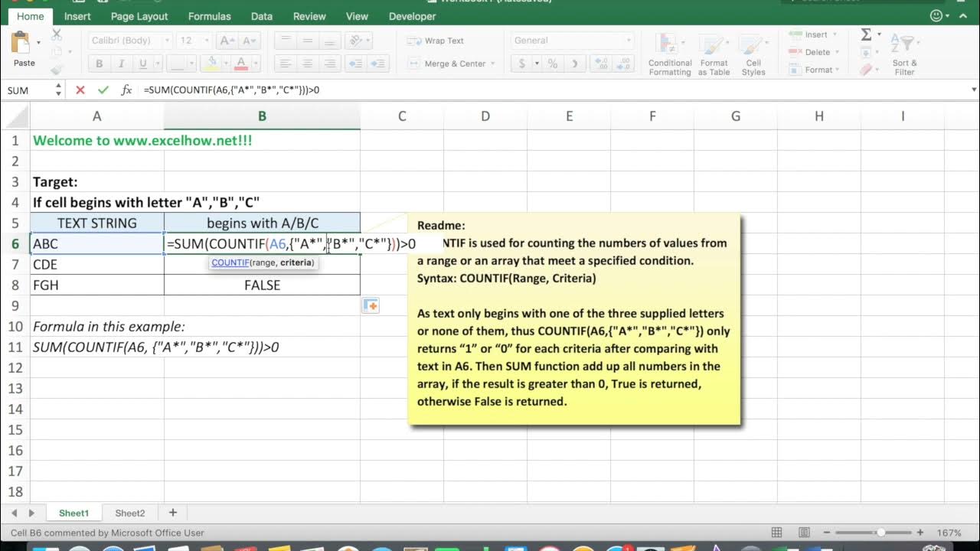
Task: Click the Paste clipboard icon
Action: click(21, 43)
